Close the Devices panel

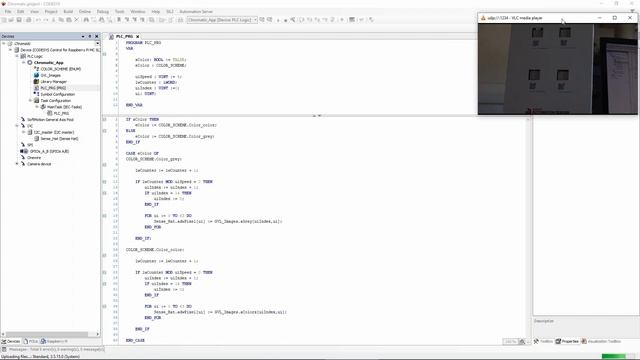(x=97, y=36)
